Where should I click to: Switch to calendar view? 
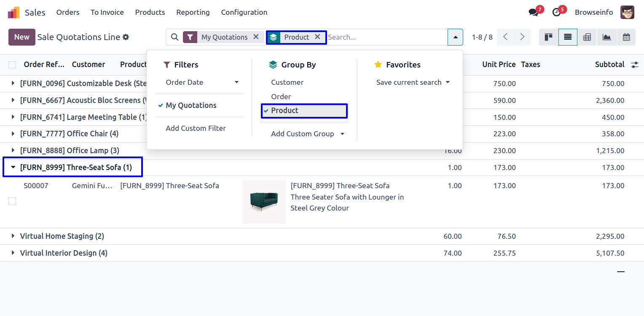point(626,37)
